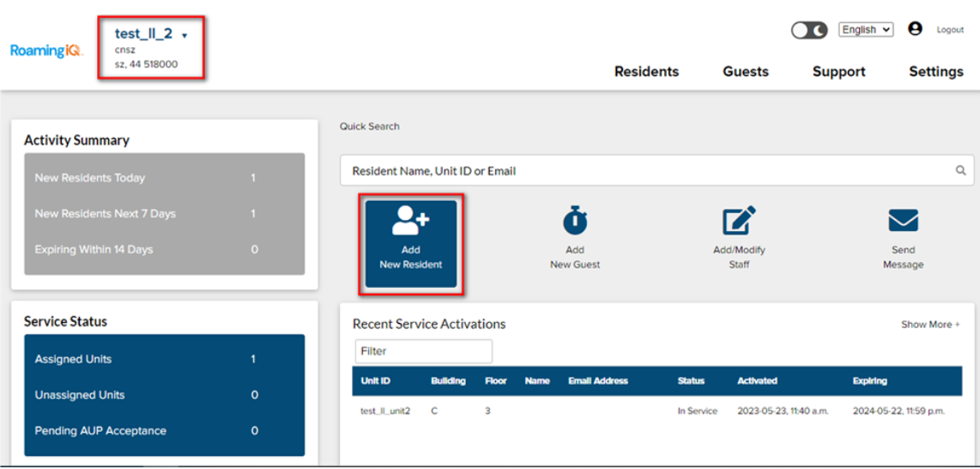980x469 pixels.
Task: Click the user profile avatar icon
Action: [915, 29]
